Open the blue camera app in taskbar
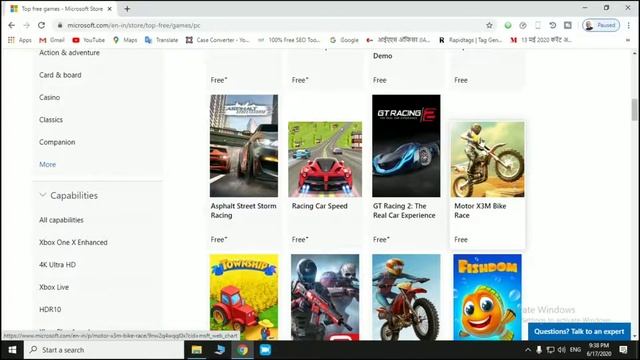Image resolution: width=640 pixels, height=360 pixels. pos(265,350)
